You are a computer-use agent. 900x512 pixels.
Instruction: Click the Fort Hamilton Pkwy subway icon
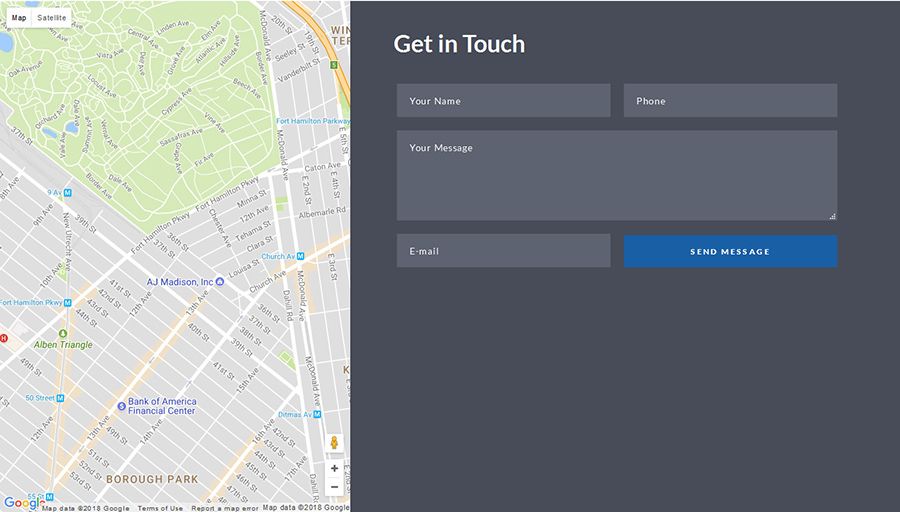click(x=68, y=302)
